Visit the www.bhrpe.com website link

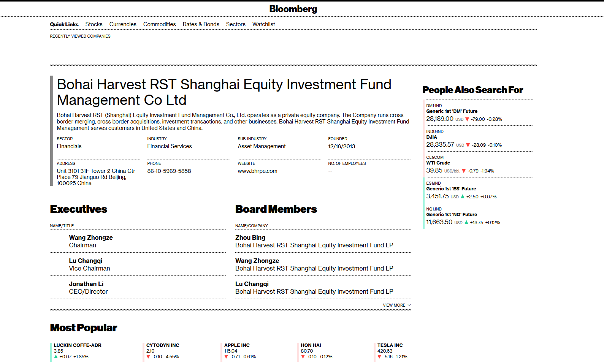pos(258,171)
